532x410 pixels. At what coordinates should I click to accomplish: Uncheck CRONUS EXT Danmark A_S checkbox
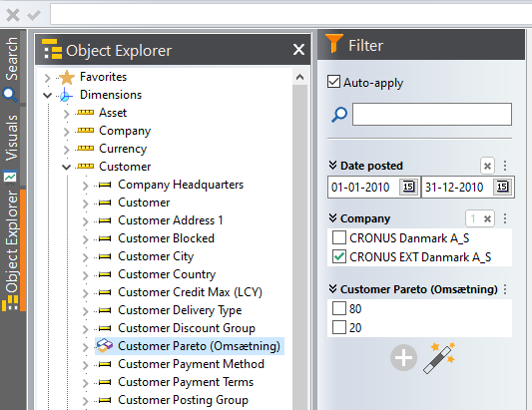coord(339,256)
